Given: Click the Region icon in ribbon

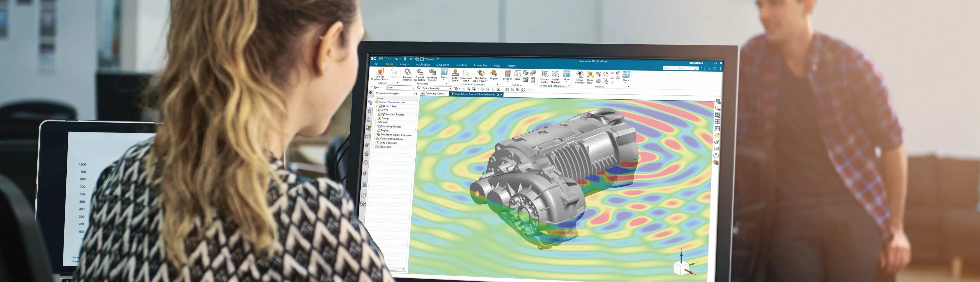Looking at the screenshot, I should [x=493, y=73].
